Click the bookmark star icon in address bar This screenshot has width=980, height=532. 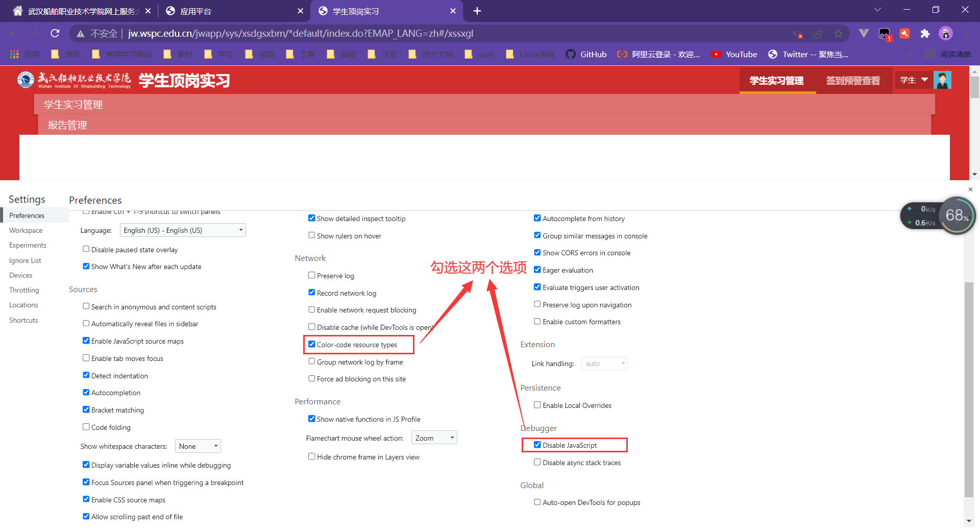coord(838,34)
